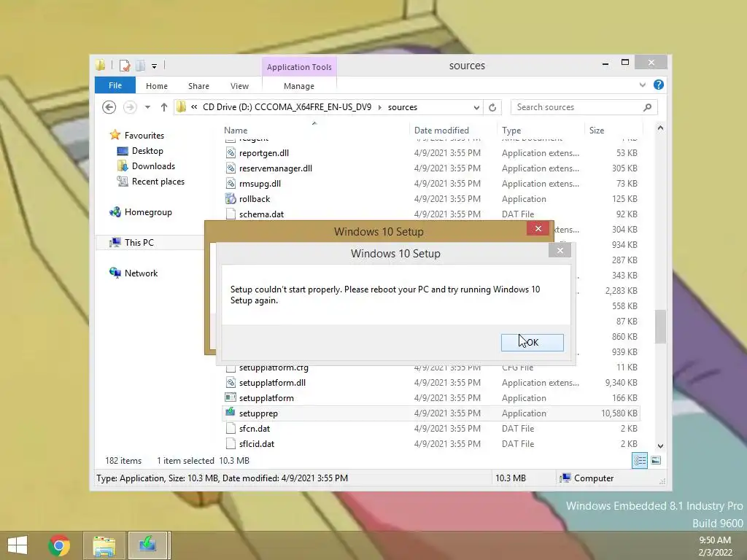Viewport: 747px width, 560px height.
Task: Refresh the sources folder
Action: tap(492, 108)
